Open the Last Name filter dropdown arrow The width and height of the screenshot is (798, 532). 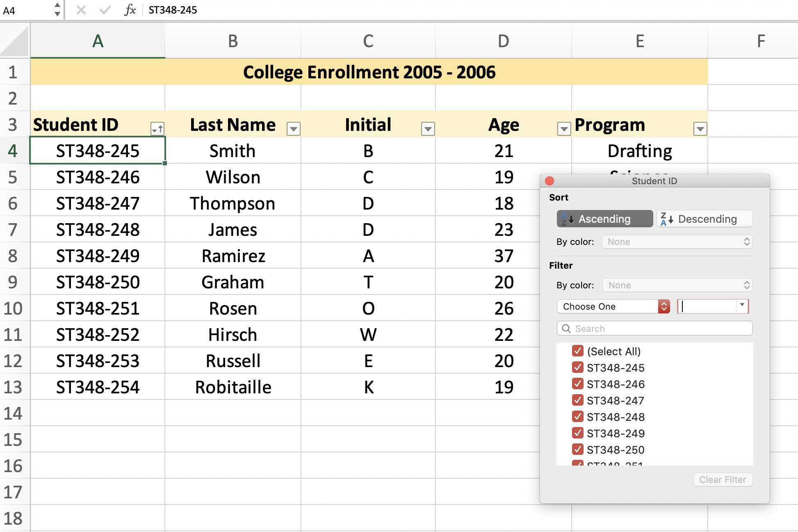coord(293,129)
